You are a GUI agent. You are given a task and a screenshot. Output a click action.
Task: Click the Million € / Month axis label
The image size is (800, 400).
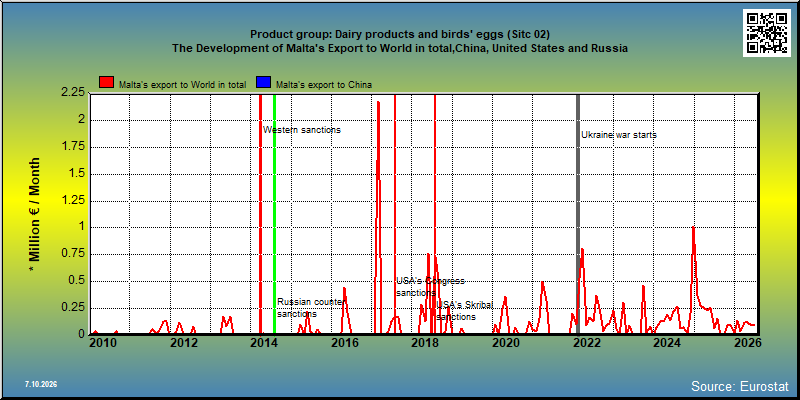[34, 214]
